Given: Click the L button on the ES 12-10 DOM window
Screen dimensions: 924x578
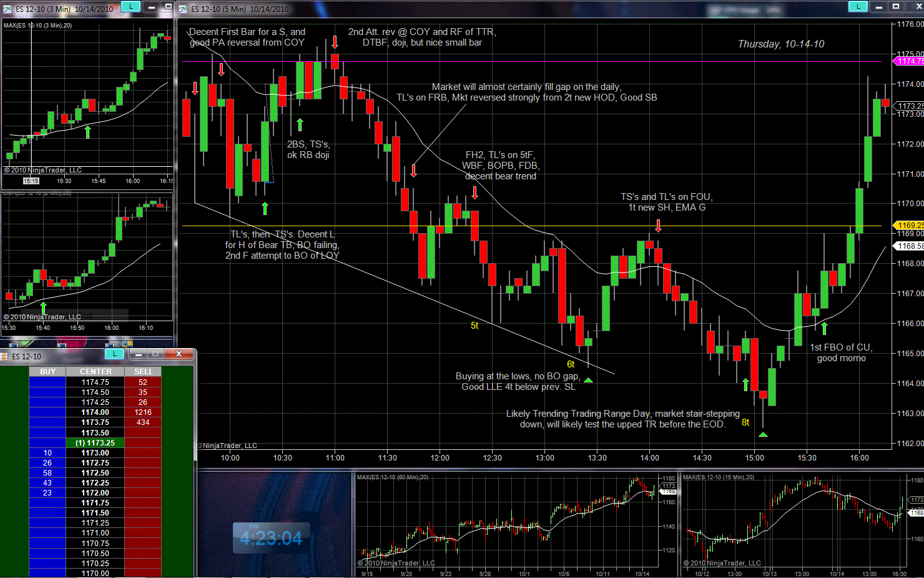Looking at the screenshot, I should [x=115, y=354].
